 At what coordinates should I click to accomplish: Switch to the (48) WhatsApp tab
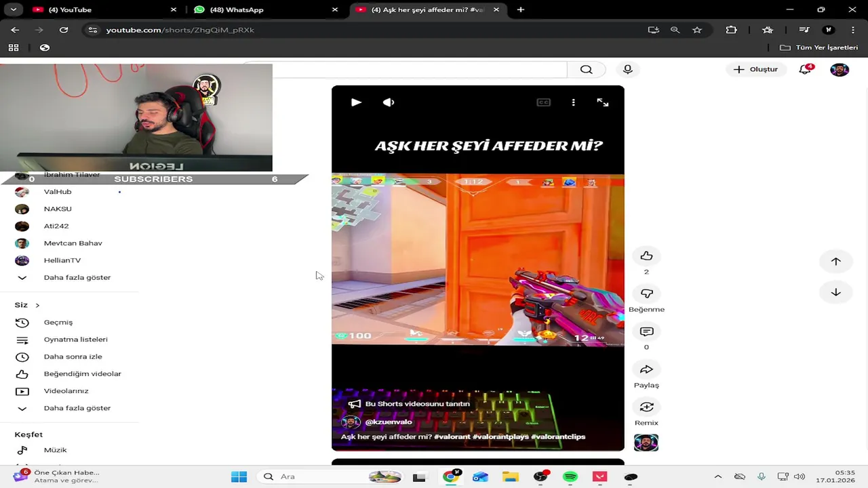(x=264, y=9)
